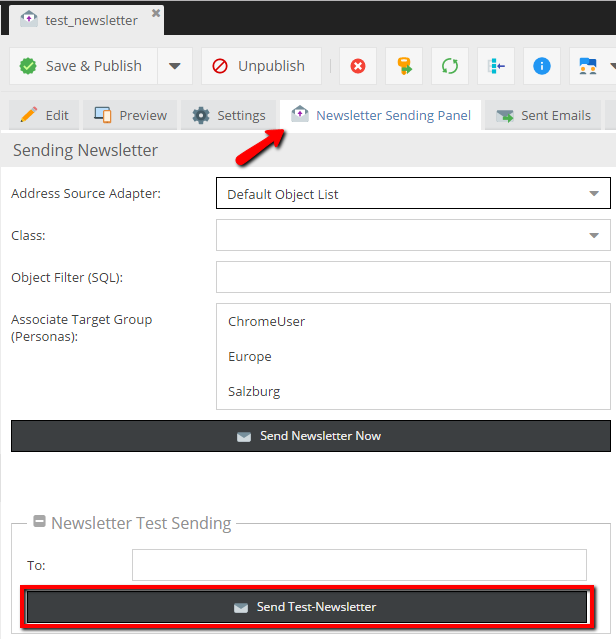This screenshot has height=639, width=616.
Task: Click the blue users icon in toolbar
Action: pos(588,66)
